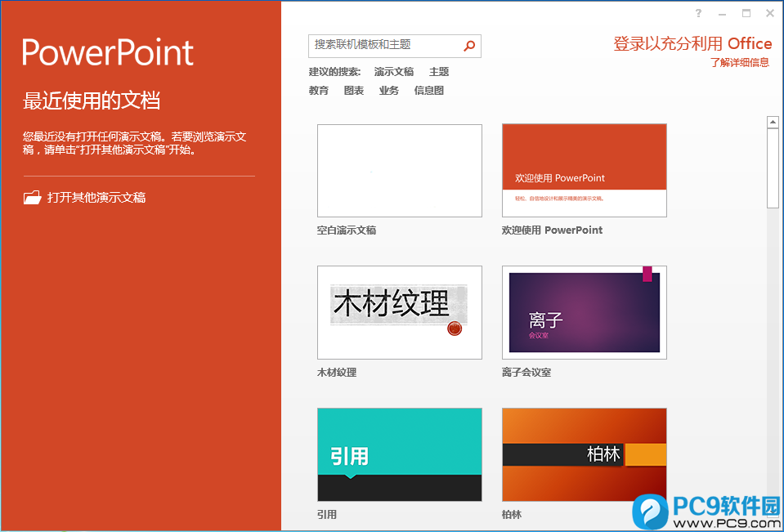
Task: Open 了解详细信息 link
Action: point(740,63)
